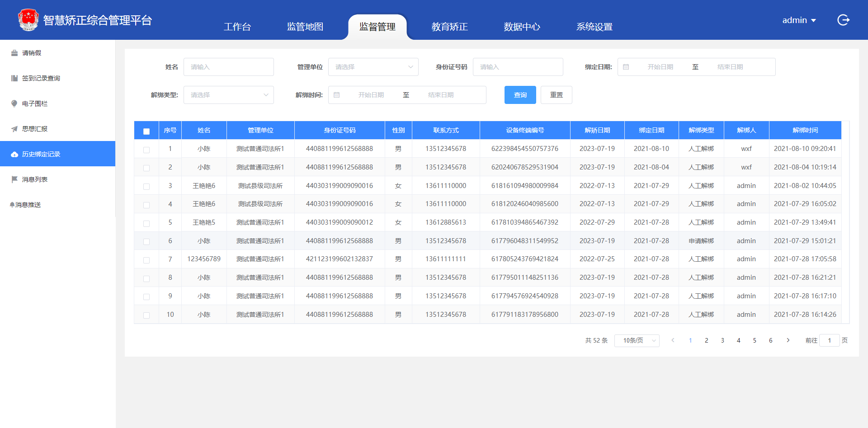
Task: Check the checkbox for row 10
Action: [x=146, y=315]
